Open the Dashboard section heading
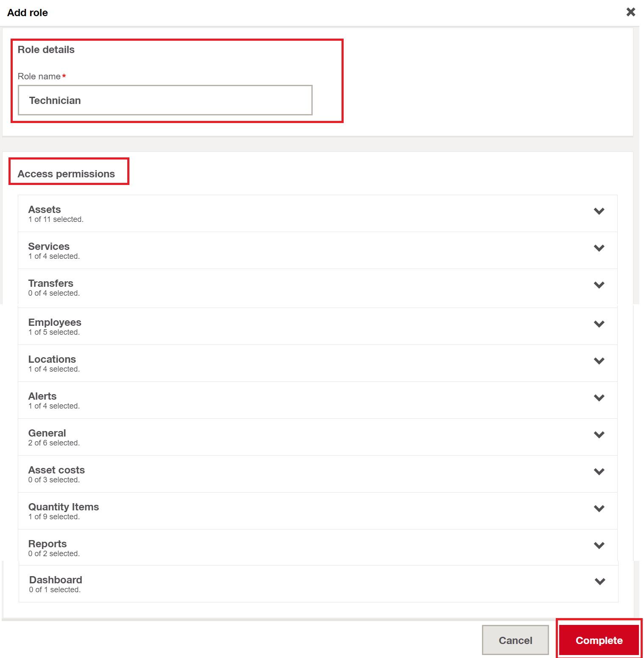 point(56,580)
